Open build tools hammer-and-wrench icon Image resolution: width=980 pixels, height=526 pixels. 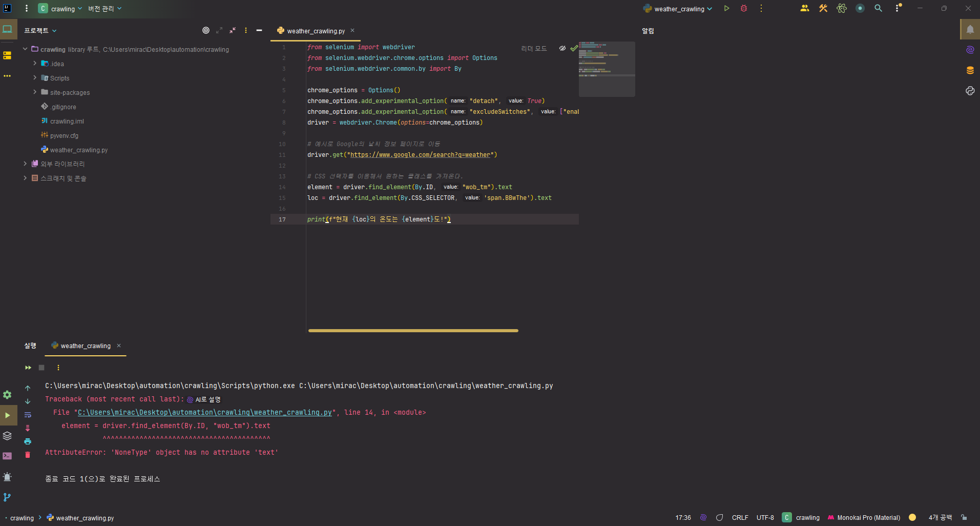click(823, 8)
